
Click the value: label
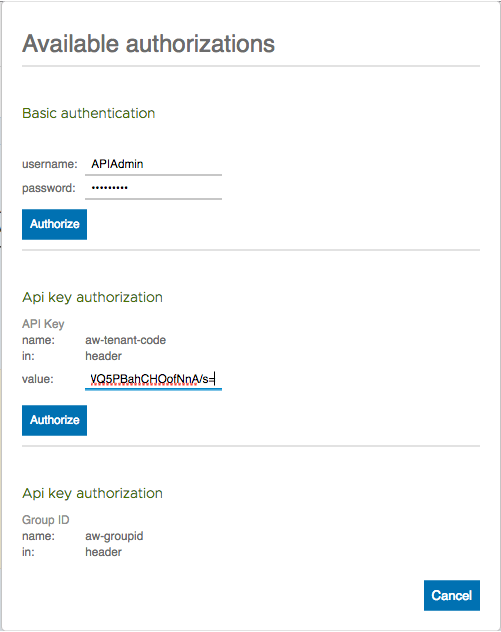(37, 379)
